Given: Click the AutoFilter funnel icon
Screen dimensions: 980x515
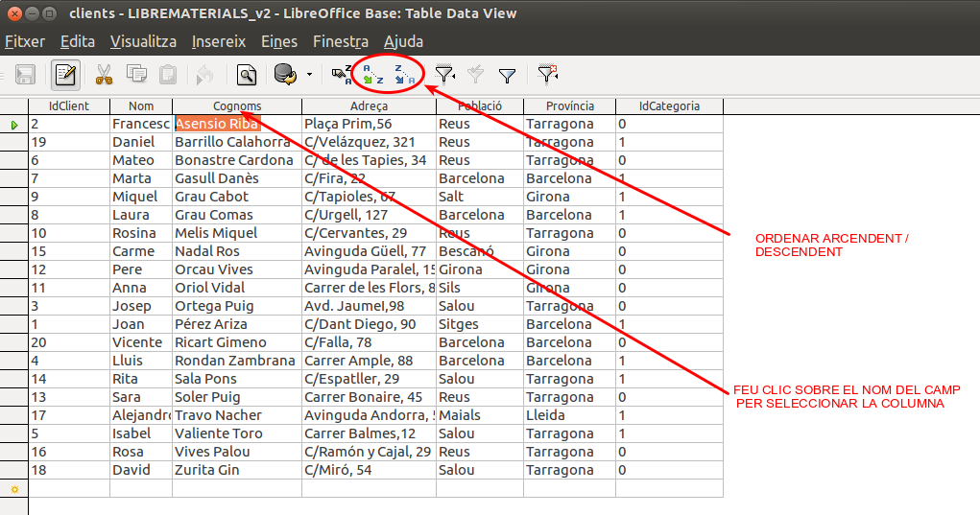Looking at the screenshot, I should click(x=444, y=74).
